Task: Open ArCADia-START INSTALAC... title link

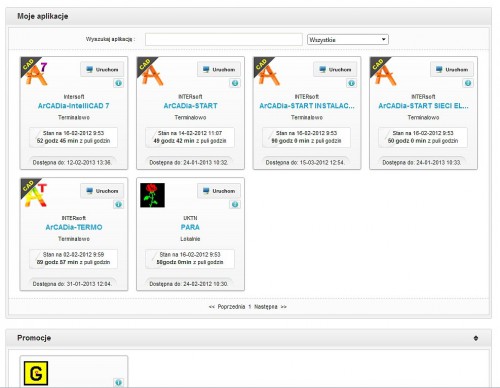Action: click(307, 106)
